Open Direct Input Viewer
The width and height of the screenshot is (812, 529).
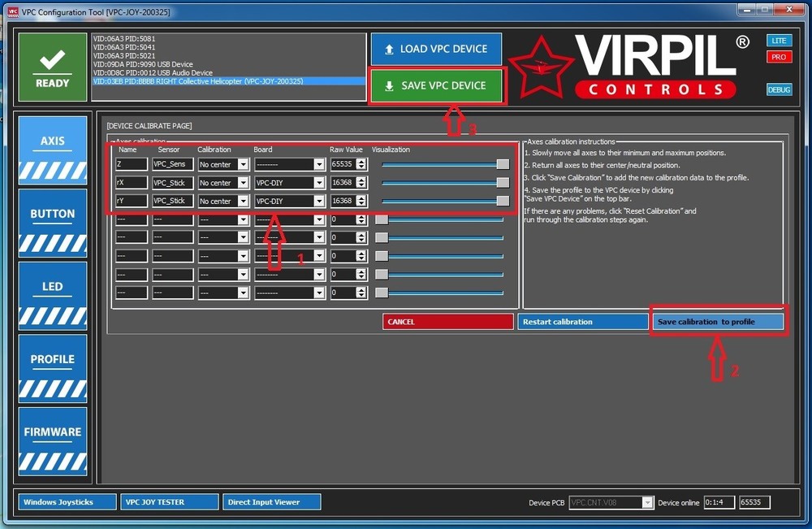pos(272,502)
